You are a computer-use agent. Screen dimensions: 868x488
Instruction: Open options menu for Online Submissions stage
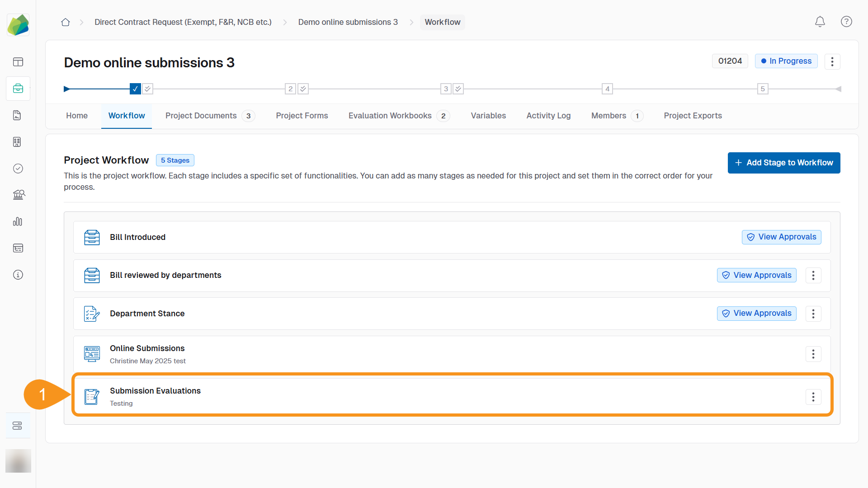point(813,354)
